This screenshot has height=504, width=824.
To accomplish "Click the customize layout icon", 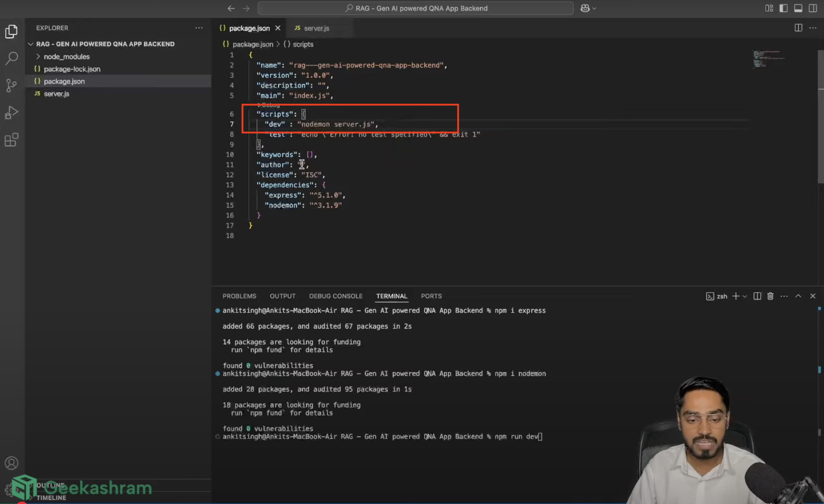I will 769,8.
